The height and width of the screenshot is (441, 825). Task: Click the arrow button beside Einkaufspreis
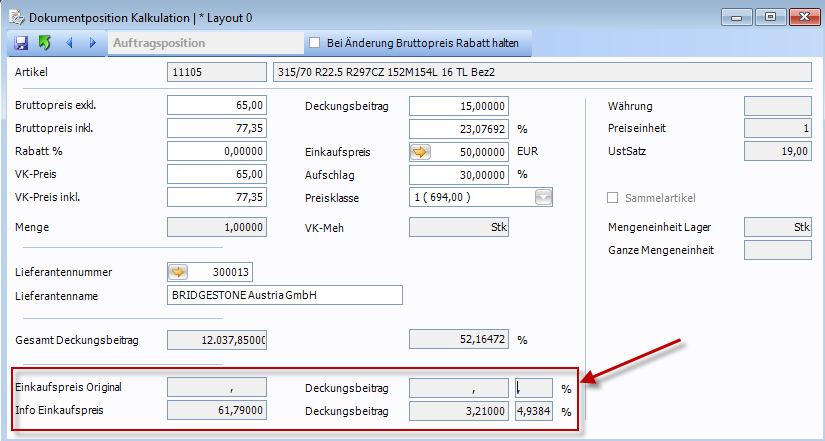420,153
